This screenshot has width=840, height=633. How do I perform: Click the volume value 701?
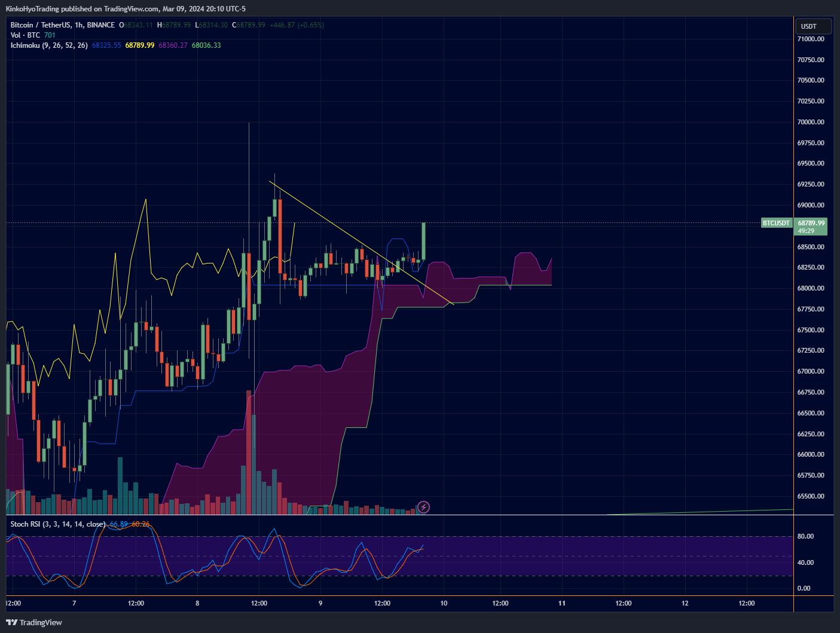[50, 35]
